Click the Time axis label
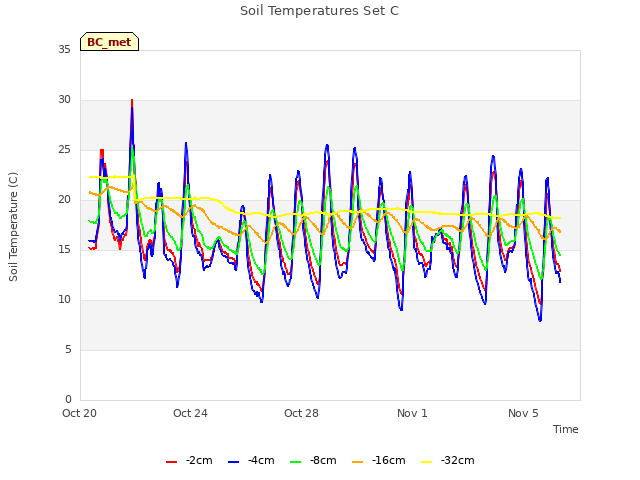This screenshot has height=480, width=640. pyautogui.click(x=565, y=429)
